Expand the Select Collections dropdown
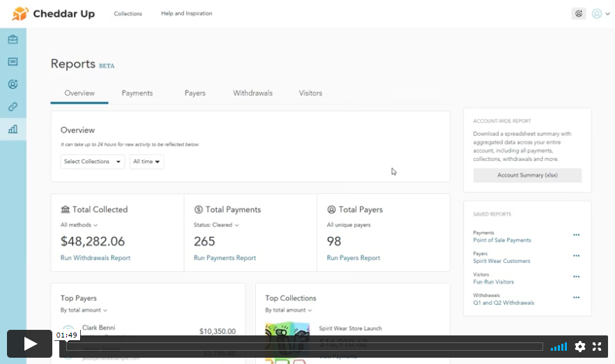The image size is (615, 364). click(93, 162)
